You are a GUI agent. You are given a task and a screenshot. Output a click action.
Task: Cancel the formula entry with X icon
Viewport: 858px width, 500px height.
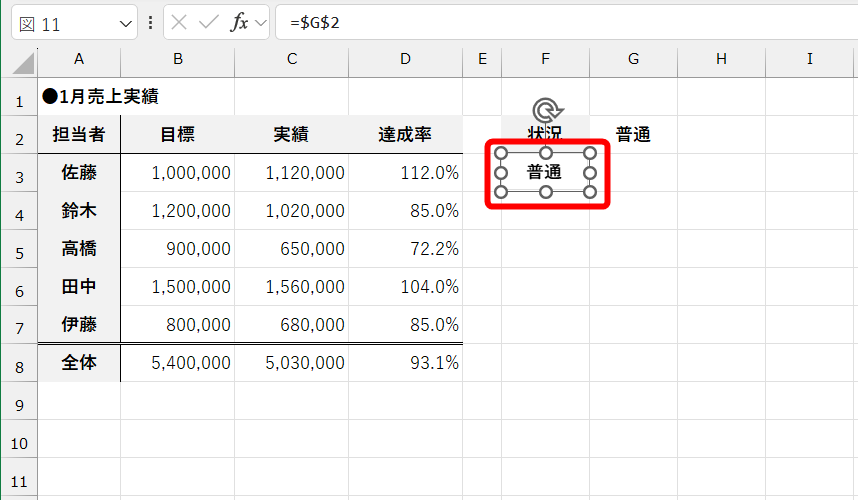[179, 22]
